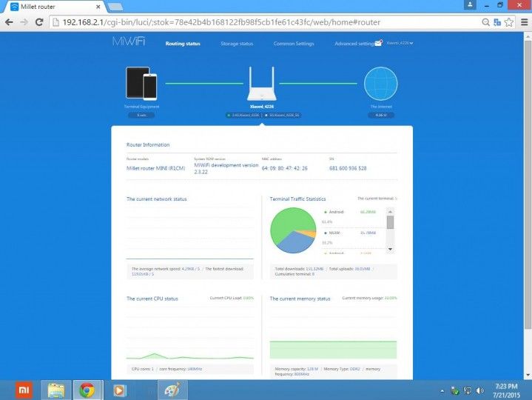This screenshot has width=532, height=400.
Task: Click the translate page icon in address bar
Action: click(x=497, y=22)
